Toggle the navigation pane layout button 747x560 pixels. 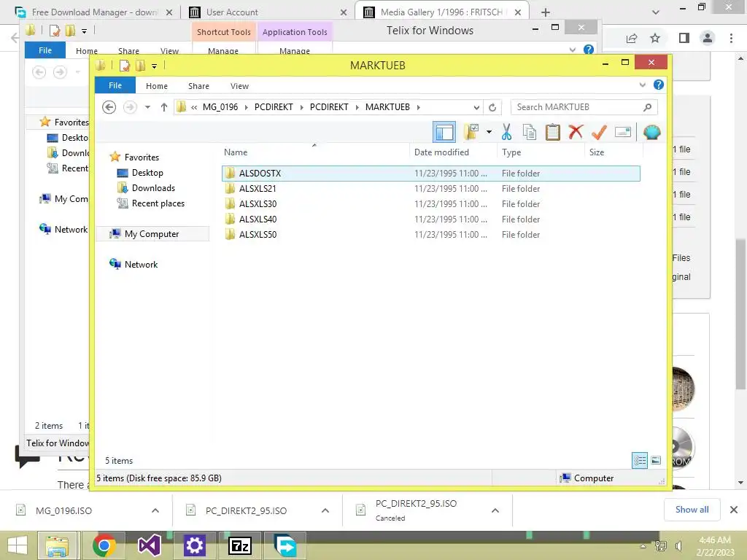point(444,132)
